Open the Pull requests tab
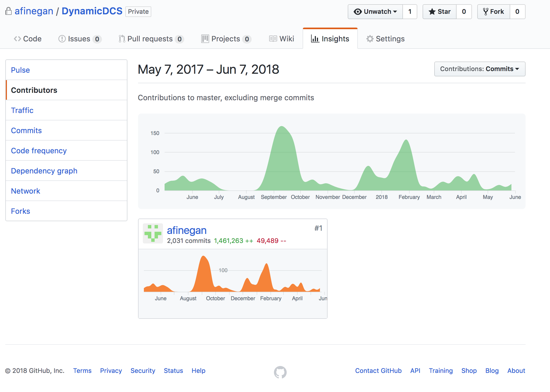The height and width of the screenshot is (392, 550). pos(151,39)
